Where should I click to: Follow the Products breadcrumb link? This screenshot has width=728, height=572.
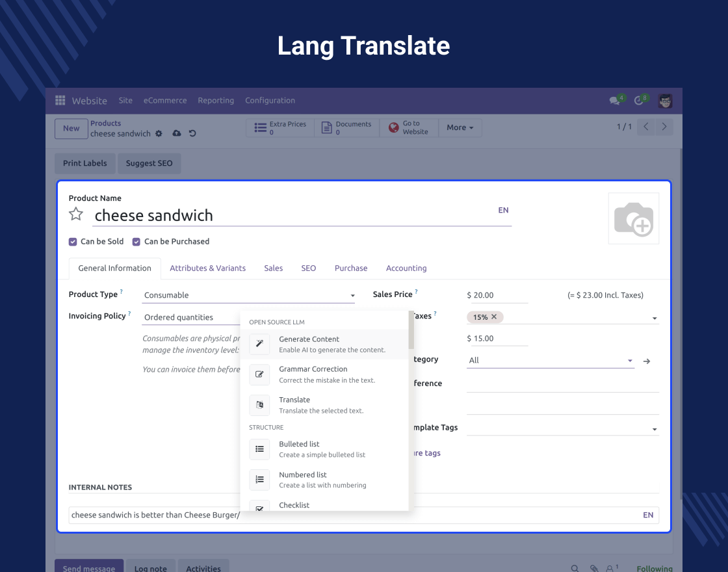[105, 123]
